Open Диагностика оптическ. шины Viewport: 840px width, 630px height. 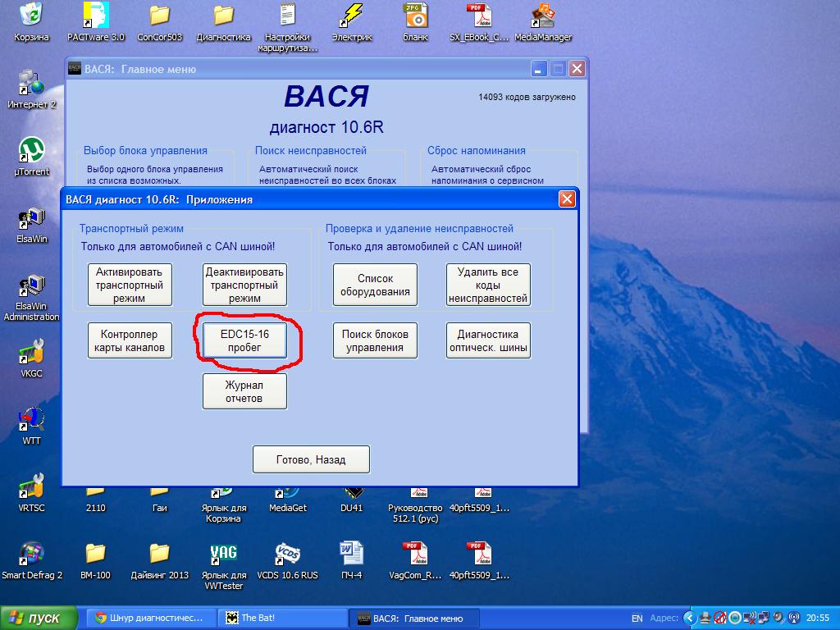(x=488, y=340)
